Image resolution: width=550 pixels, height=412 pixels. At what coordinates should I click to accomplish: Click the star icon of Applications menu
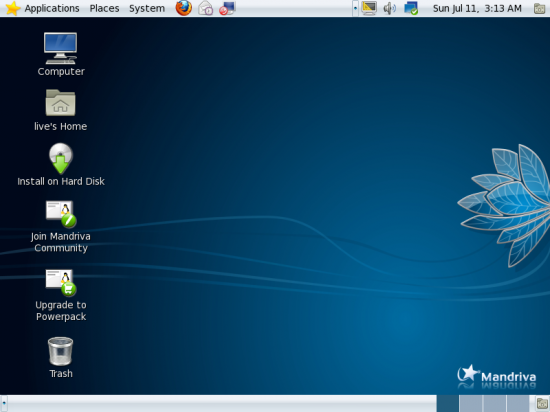[13, 8]
